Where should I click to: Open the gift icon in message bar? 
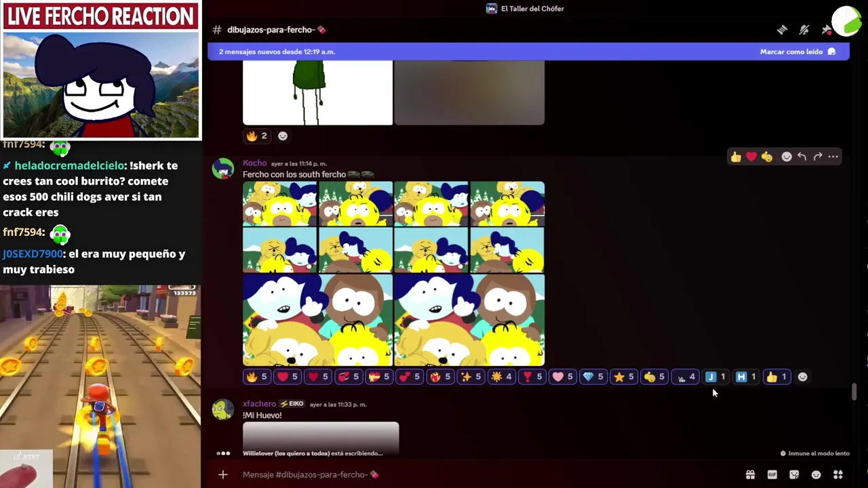750,474
